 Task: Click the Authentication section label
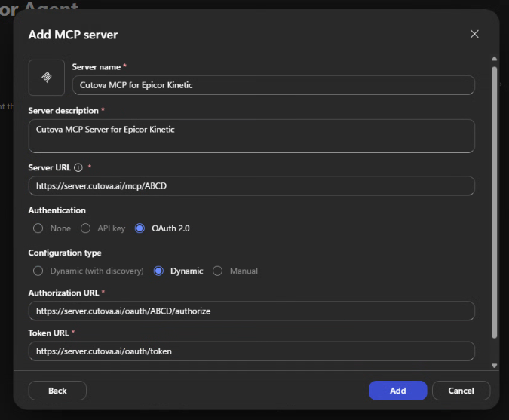pyautogui.click(x=57, y=210)
